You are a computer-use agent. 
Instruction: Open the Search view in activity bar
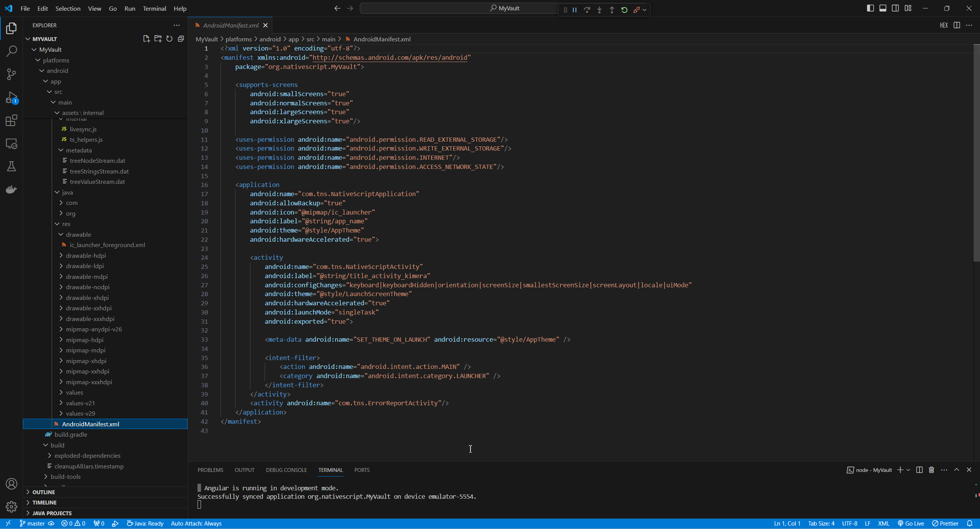click(11, 51)
